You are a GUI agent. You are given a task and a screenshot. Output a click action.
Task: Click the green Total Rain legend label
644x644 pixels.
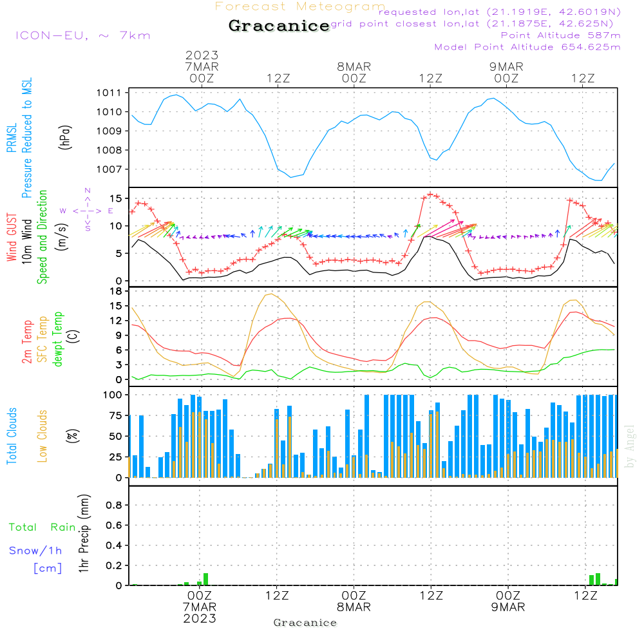click(43, 527)
